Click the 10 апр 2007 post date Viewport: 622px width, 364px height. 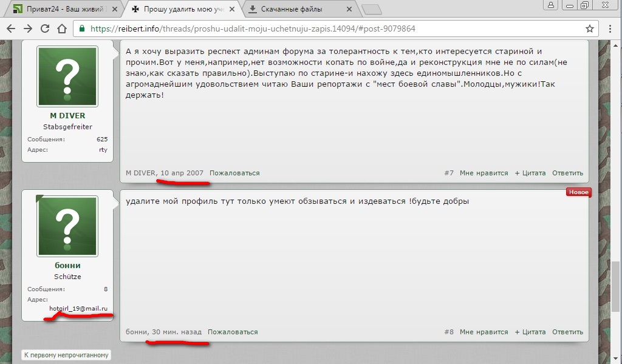tap(182, 173)
